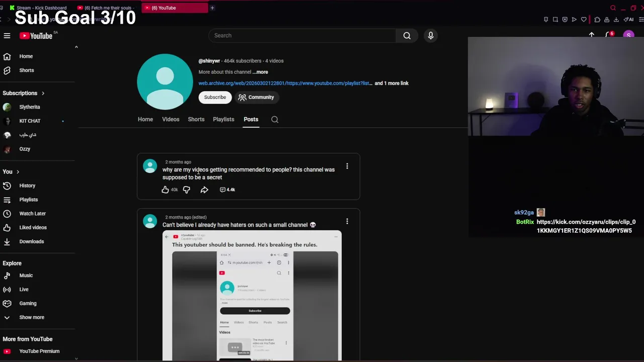Open comments on the 4.4k post
Image resolution: width=644 pixels, height=362 pixels.
click(227, 190)
